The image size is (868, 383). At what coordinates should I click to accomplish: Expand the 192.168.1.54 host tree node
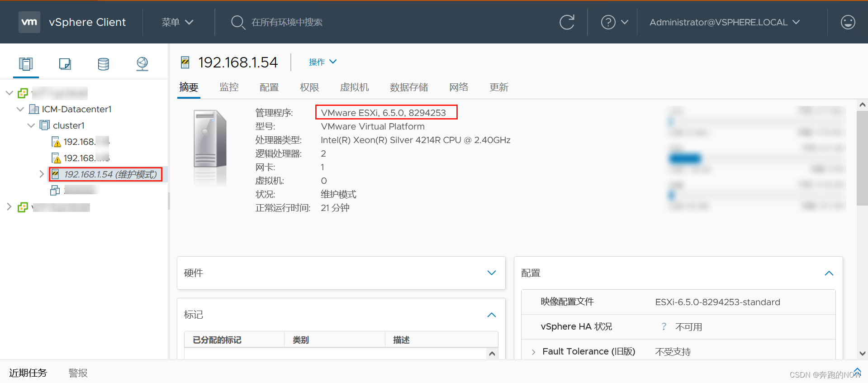42,174
